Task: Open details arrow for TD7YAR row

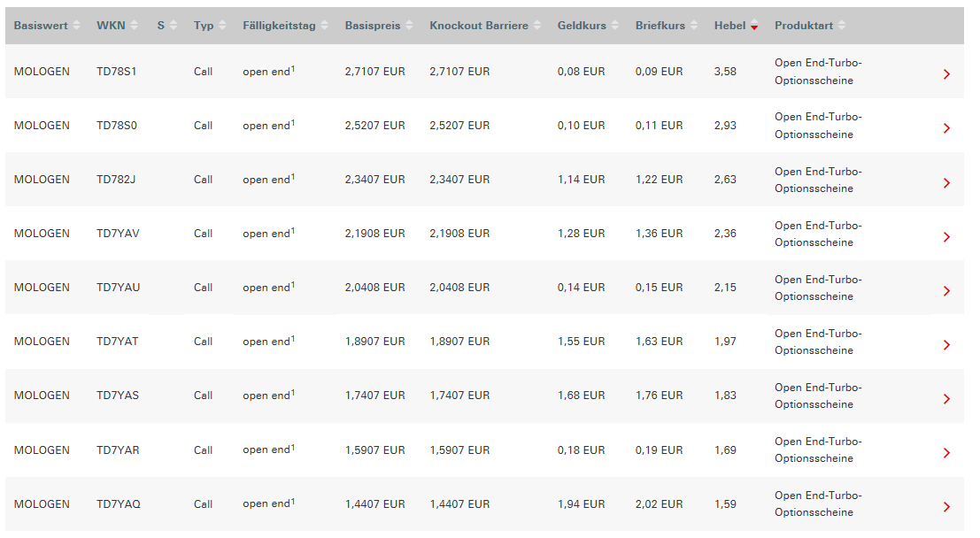Action: point(947,453)
